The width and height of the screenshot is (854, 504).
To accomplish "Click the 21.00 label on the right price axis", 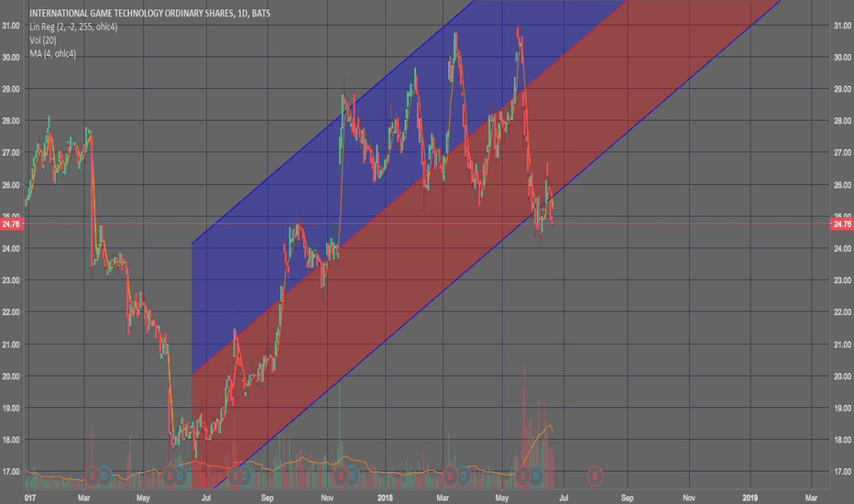I will 842,345.
